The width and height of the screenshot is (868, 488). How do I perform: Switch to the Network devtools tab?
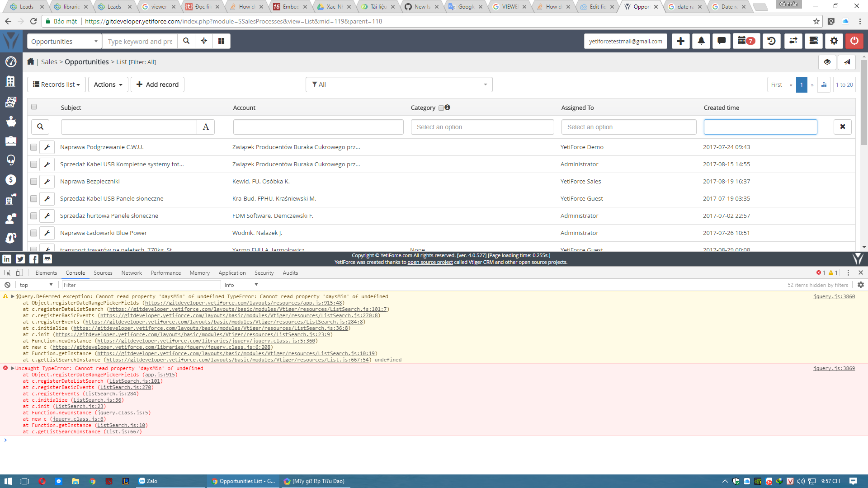click(132, 273)
